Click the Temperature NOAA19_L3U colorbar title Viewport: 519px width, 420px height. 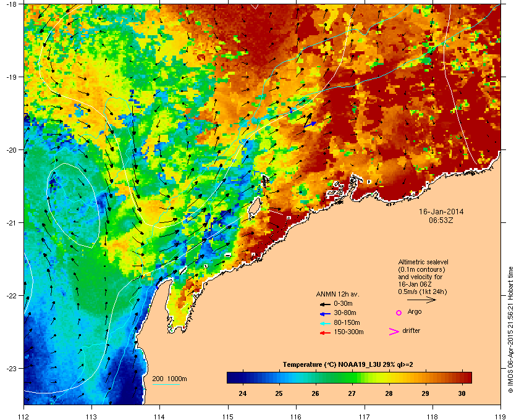(x=348, y=365)
